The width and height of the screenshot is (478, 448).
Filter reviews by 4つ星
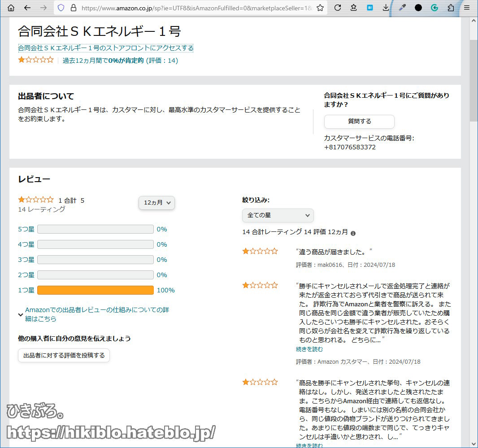26,244
